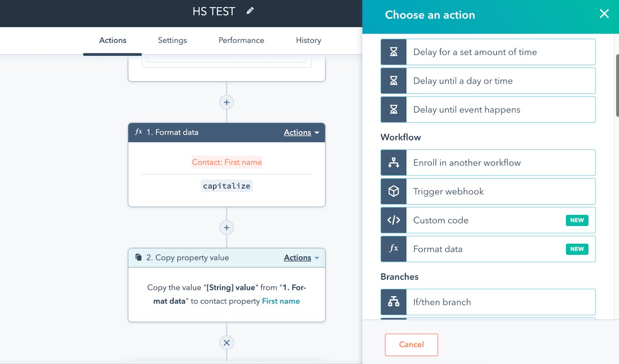Choose the Trigger webhook action
The image size is (619, 364).
pos(488,191)
